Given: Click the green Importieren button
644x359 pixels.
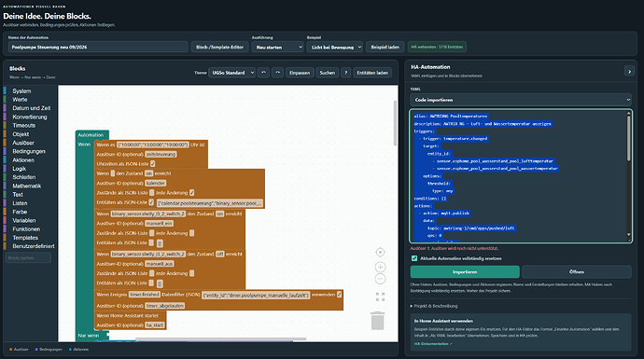Looking at the screenshot, I should coord(465,271).
